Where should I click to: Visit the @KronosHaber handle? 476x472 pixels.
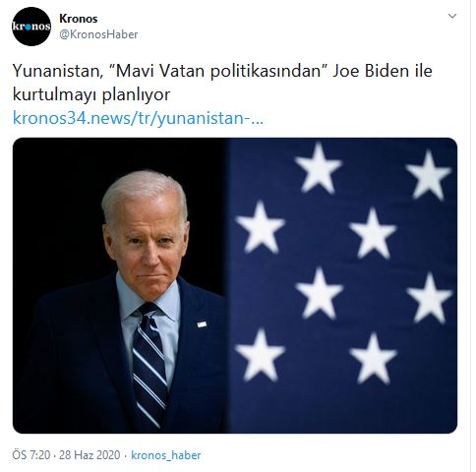(98, 34)
